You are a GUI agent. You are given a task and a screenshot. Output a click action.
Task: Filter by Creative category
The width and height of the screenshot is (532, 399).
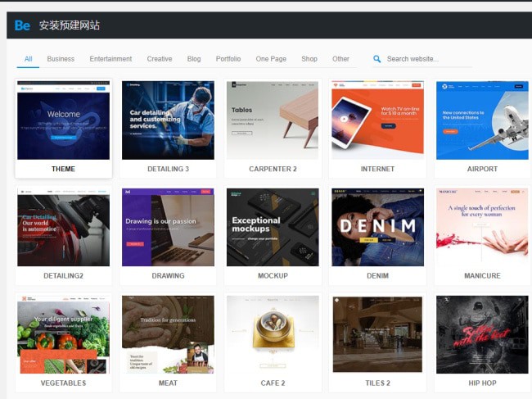tap(160, 59)
